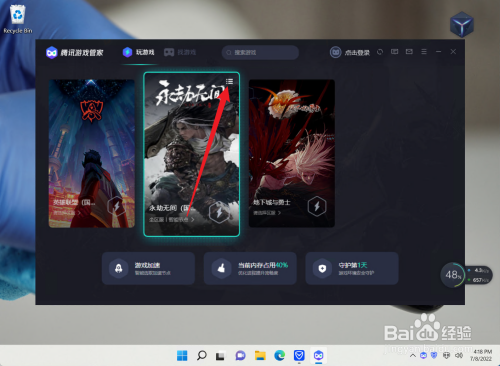
Task: Click the game search input field
Action: click(260, 52)
